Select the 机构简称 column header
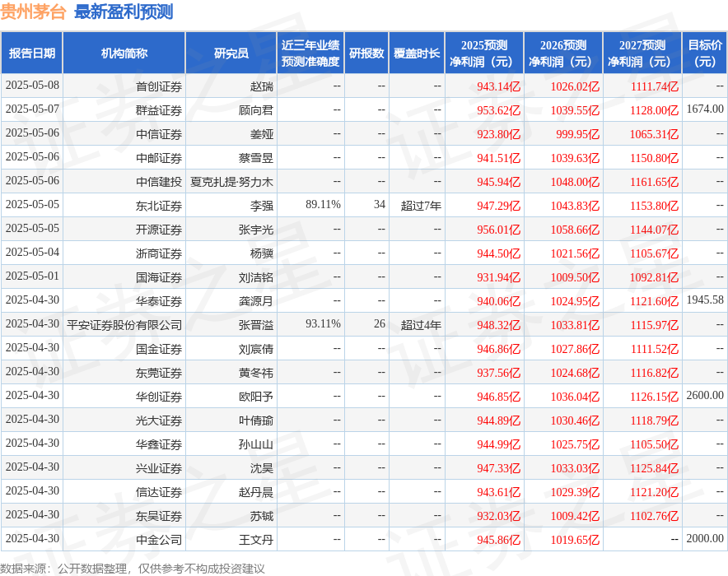The width and height of the screenshot is (728, 576). point(124,53)
